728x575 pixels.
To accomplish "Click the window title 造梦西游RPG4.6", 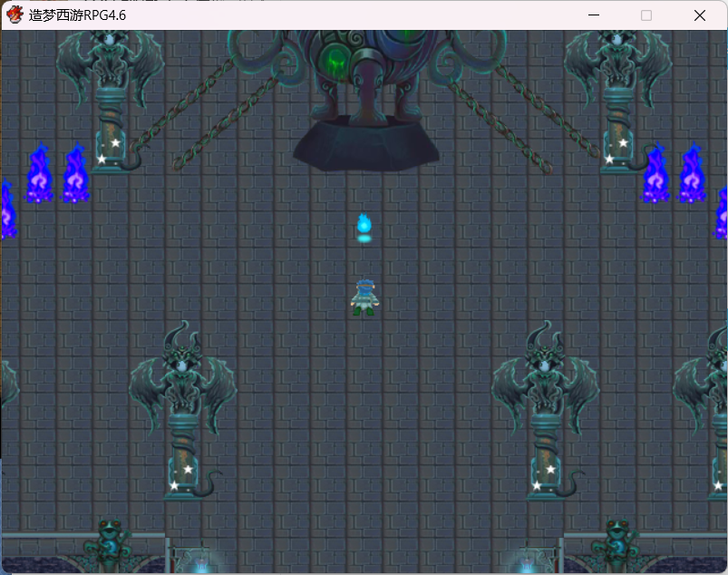I will [x=77, y=15].
